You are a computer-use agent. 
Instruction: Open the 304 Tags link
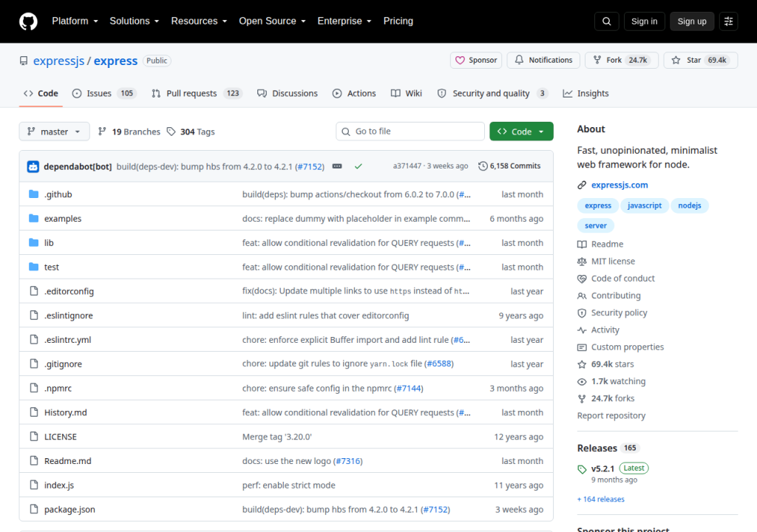[x=191, y=132]
